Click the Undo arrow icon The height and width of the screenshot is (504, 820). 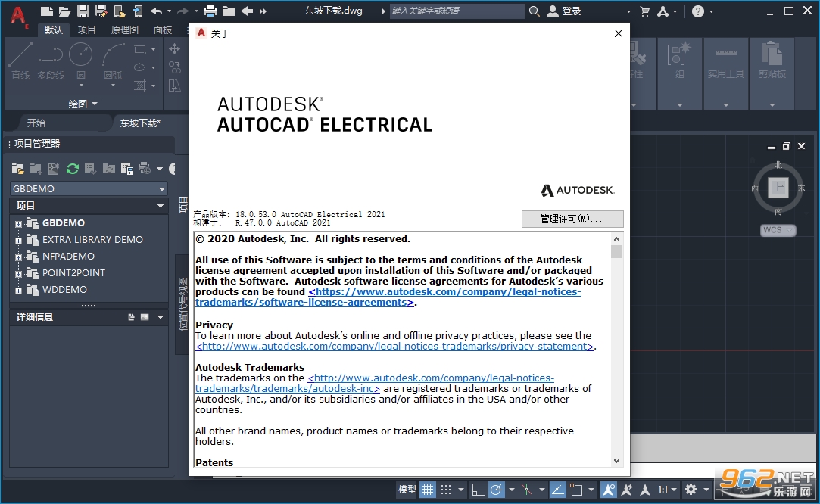click(156, 11)
